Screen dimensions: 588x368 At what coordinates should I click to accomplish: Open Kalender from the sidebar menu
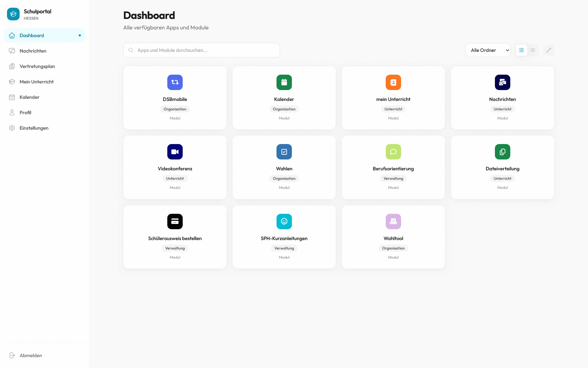point(44,97)
